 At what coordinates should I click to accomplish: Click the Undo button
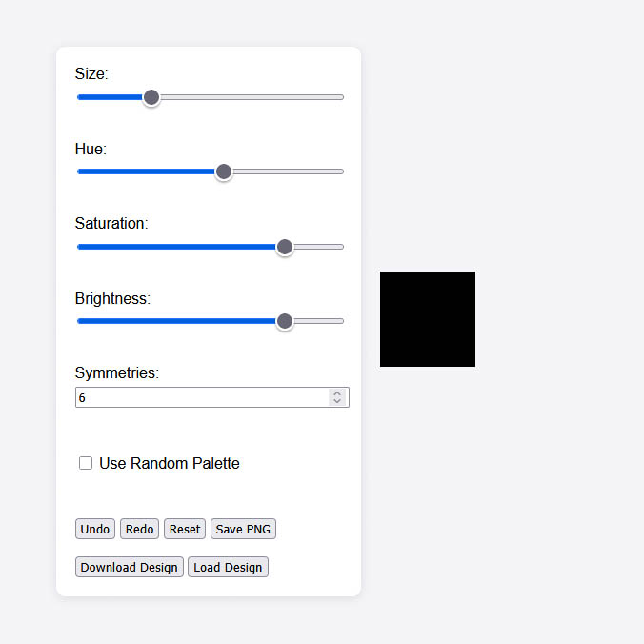point(95,529)
